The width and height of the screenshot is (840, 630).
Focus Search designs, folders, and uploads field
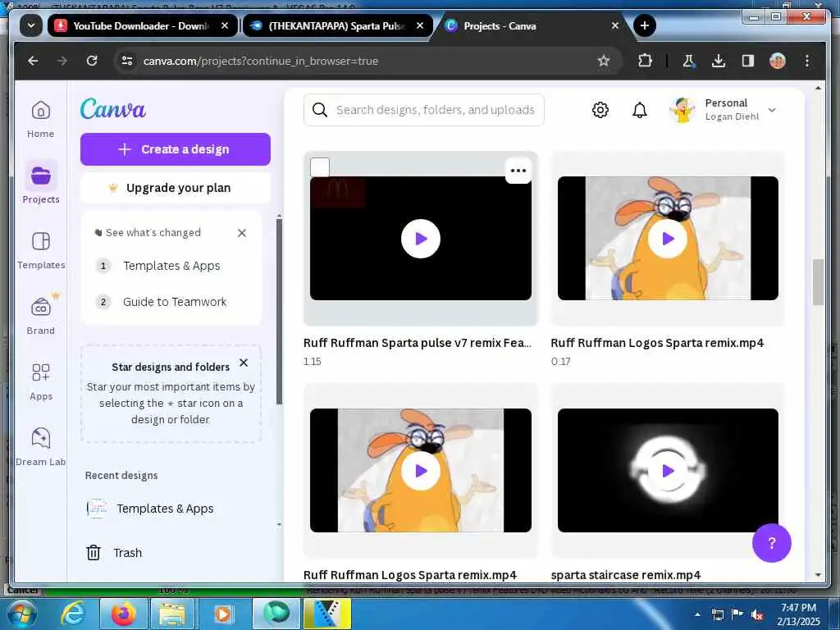click(424, 110)
